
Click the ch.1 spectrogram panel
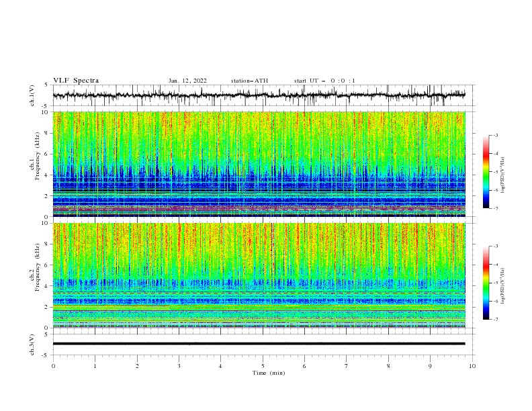click(259, 164)
